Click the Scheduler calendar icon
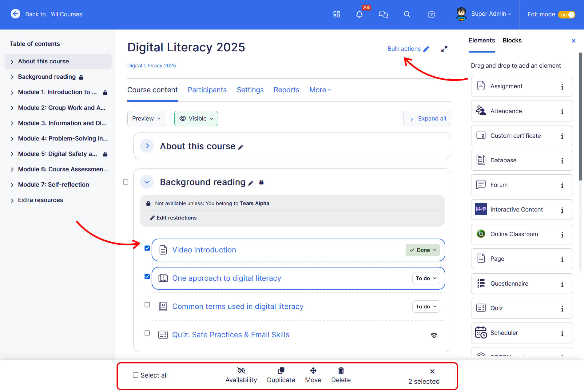Screen dimensions: 584x392 coord(481,332)
